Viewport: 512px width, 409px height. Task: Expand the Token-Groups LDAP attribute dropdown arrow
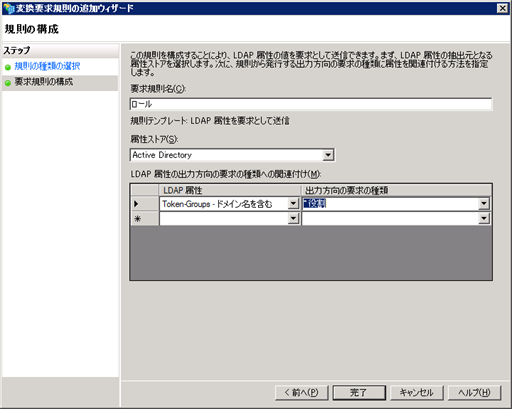(x=293, y=203)
